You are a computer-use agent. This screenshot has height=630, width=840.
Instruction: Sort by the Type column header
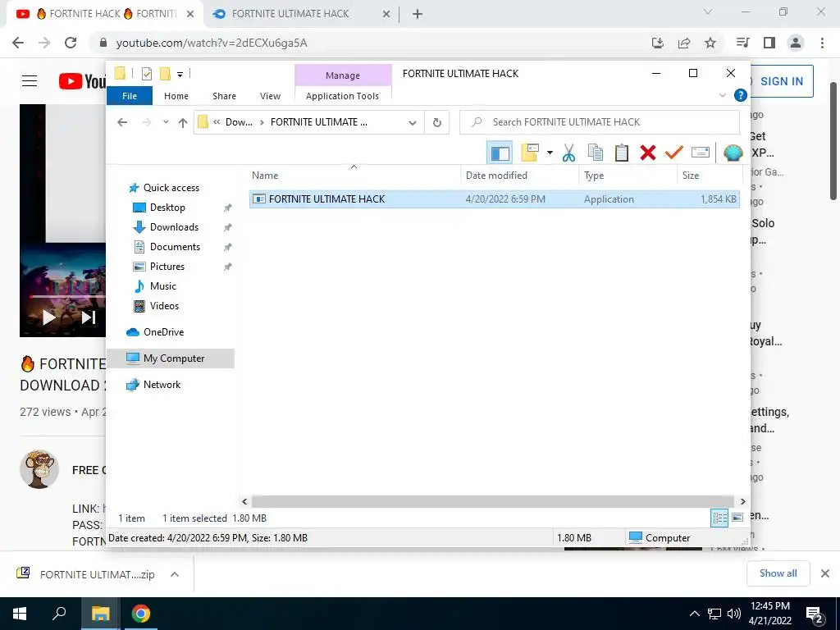(628, 176)
